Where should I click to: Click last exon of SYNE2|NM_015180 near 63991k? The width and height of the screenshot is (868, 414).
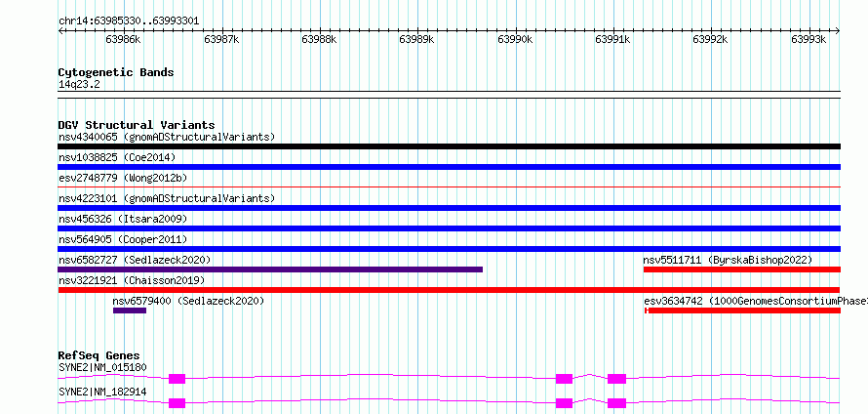616,379
